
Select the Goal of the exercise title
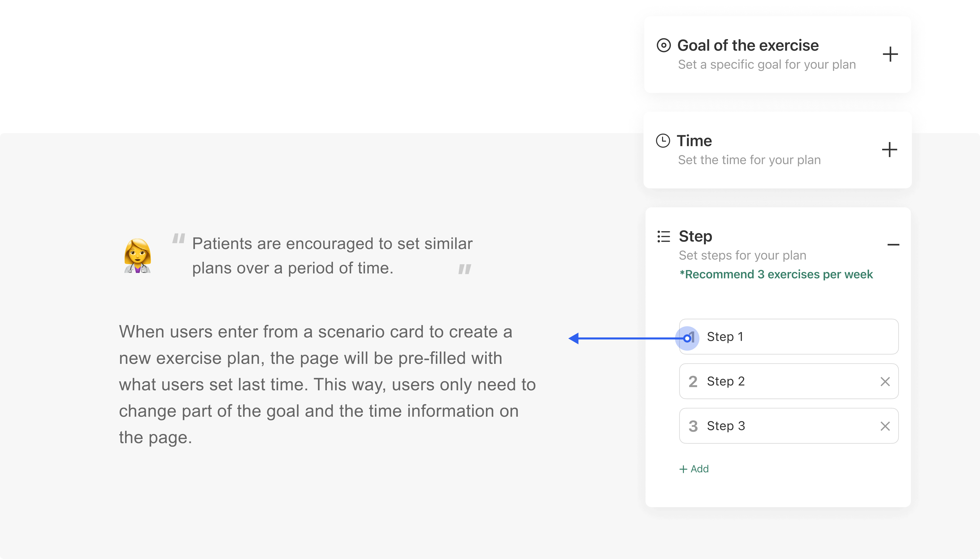tap(748, 45)
